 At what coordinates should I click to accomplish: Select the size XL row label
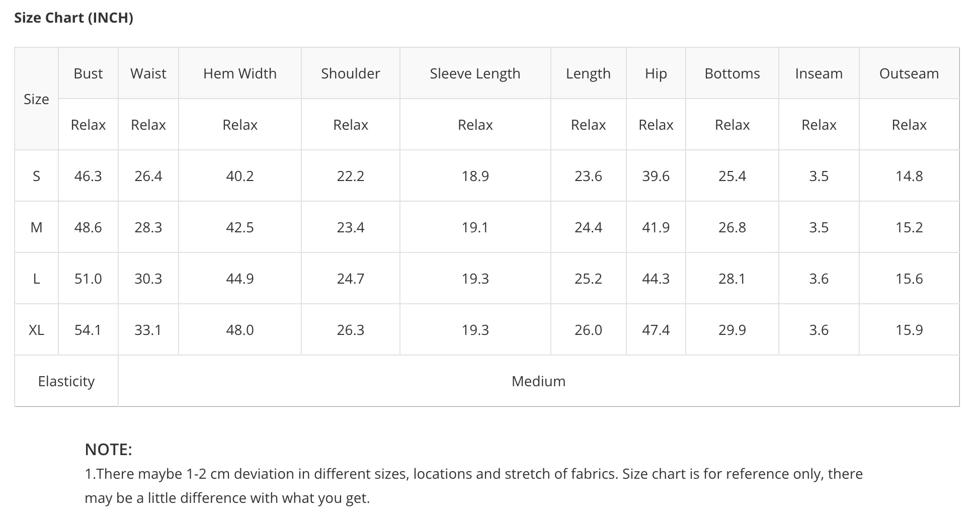pyautogui.click(x=36, y=330)
